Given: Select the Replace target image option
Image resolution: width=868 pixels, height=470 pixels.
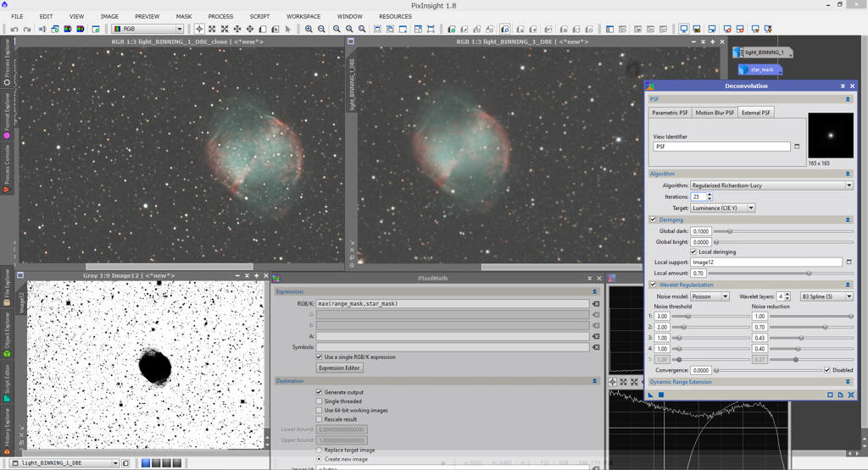Looking at the screenshot, I should click(x=319, y=450).
